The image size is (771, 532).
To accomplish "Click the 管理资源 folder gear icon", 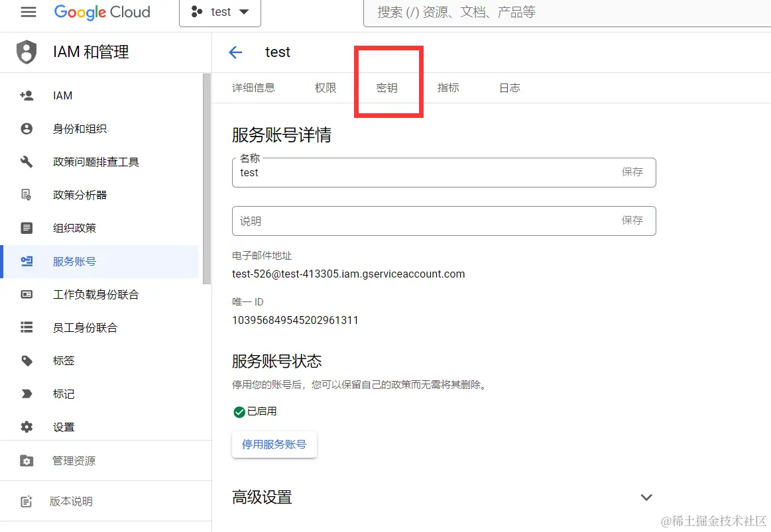I will 27,460.
